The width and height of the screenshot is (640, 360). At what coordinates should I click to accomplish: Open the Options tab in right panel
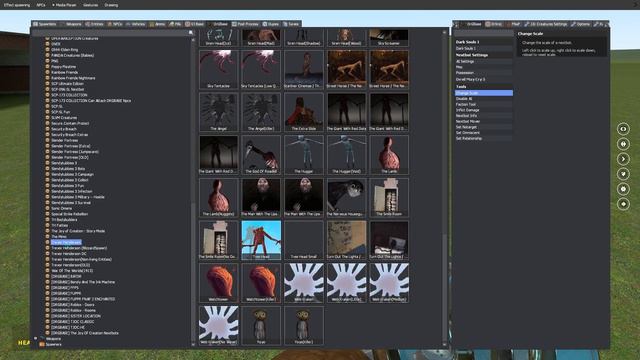[x=580, y=24]
